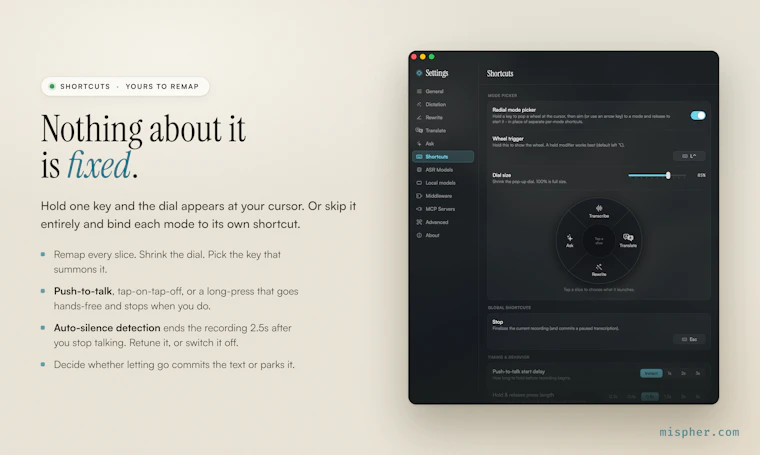760x455 pixels.
Task: Click the 'Nothing about it is fixed' headline
Action: [x=143, y=147]
